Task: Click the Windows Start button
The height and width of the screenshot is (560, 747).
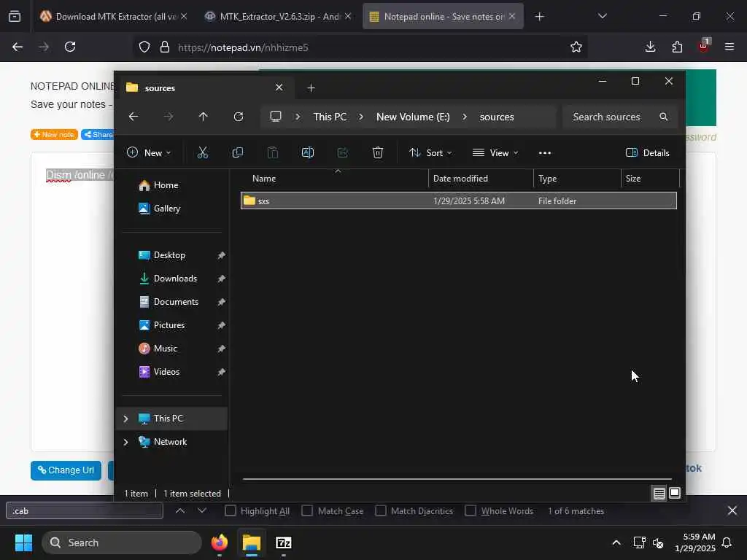Action: (23, 542)
